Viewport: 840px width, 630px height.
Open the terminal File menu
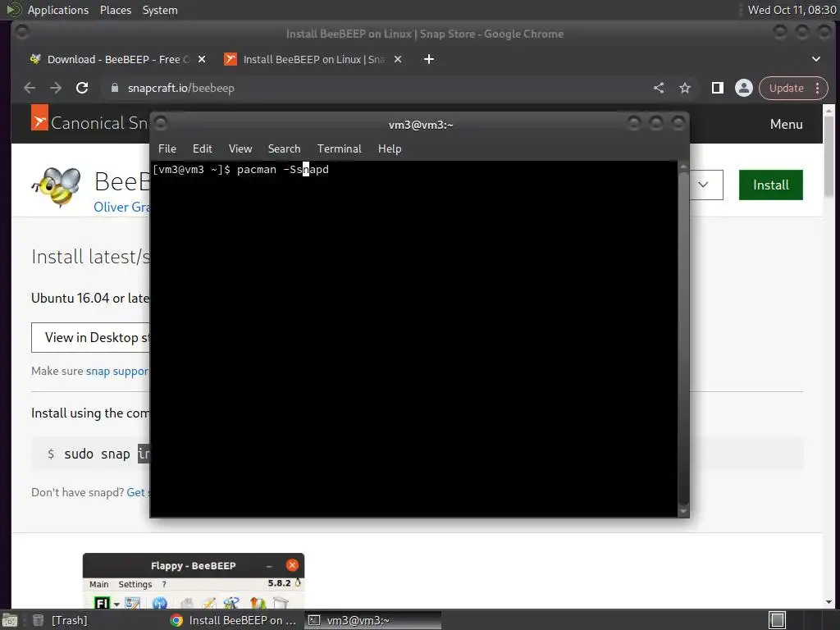(167, 149)
